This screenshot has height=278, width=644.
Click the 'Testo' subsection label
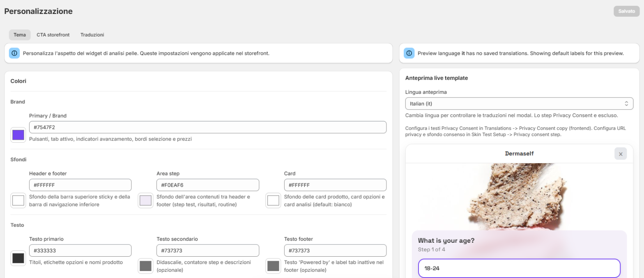17,225
